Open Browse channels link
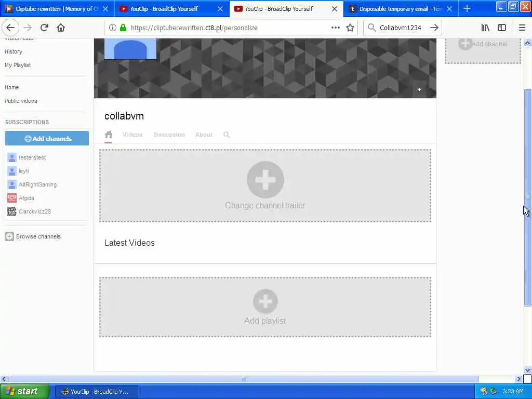Image resolution: width=532 pixels, height=399 pixels. point(38,236)
